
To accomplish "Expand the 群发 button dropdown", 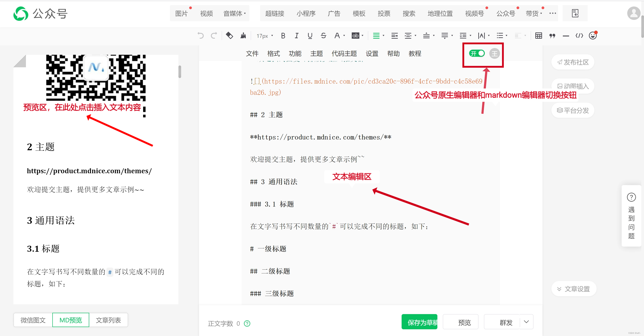I will click(526, 322).
